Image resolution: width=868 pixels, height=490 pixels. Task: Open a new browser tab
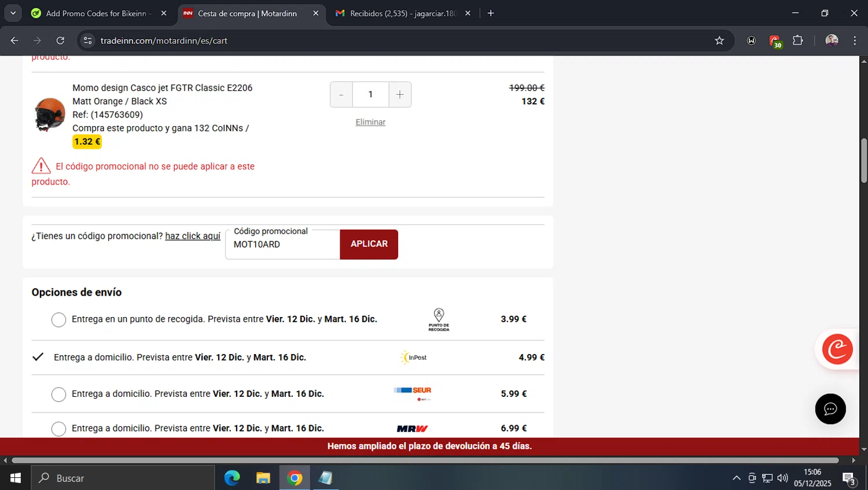pyautogui.click(x=491, y=13)
